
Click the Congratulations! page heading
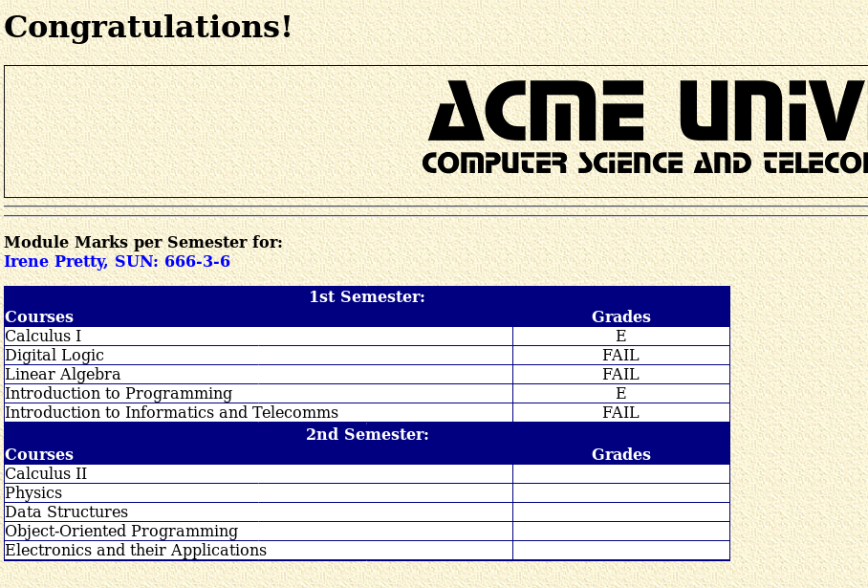pos(148,28)
